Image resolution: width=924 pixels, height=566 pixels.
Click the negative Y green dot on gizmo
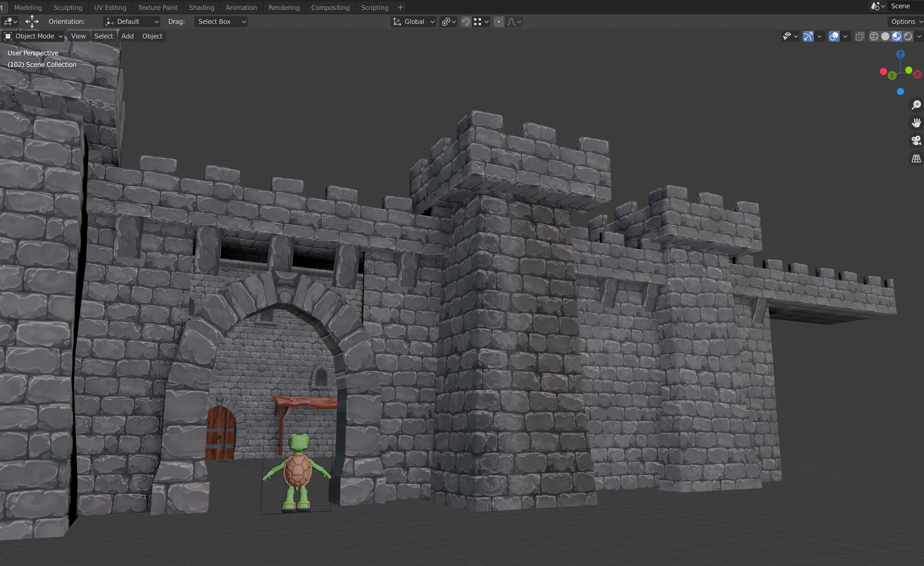click(909, 70)
